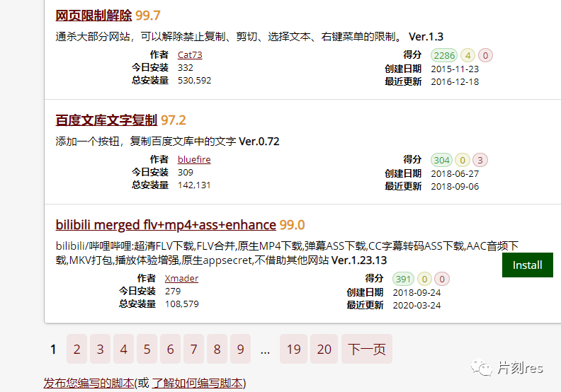Click daily installs value 309
Screen dimensions: 561x392
[x=186, y=172]
